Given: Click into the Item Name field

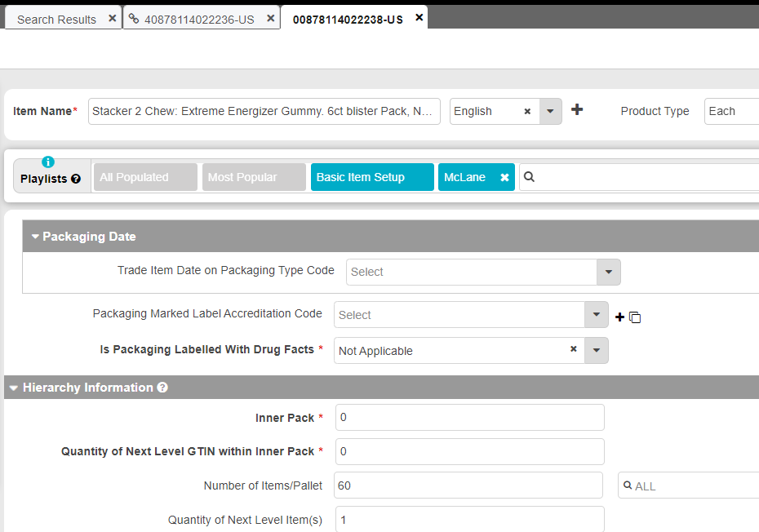Looking at the screenshot, I should click(264, 111).
